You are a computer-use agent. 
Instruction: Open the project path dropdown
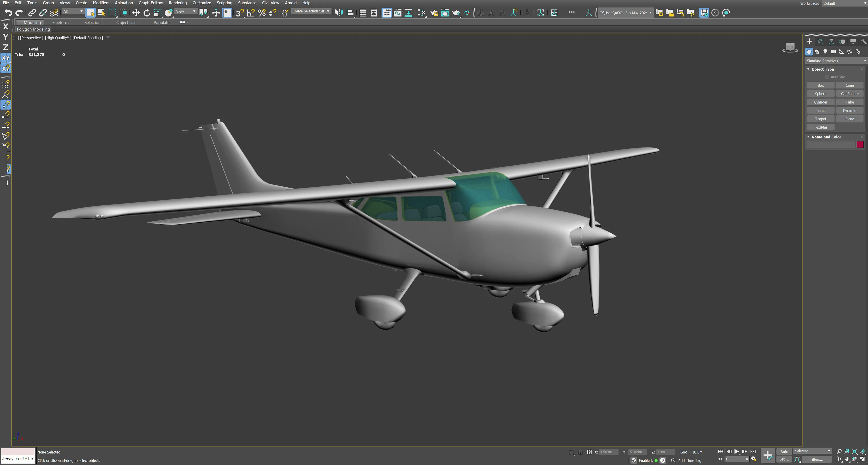click(625, 13)
